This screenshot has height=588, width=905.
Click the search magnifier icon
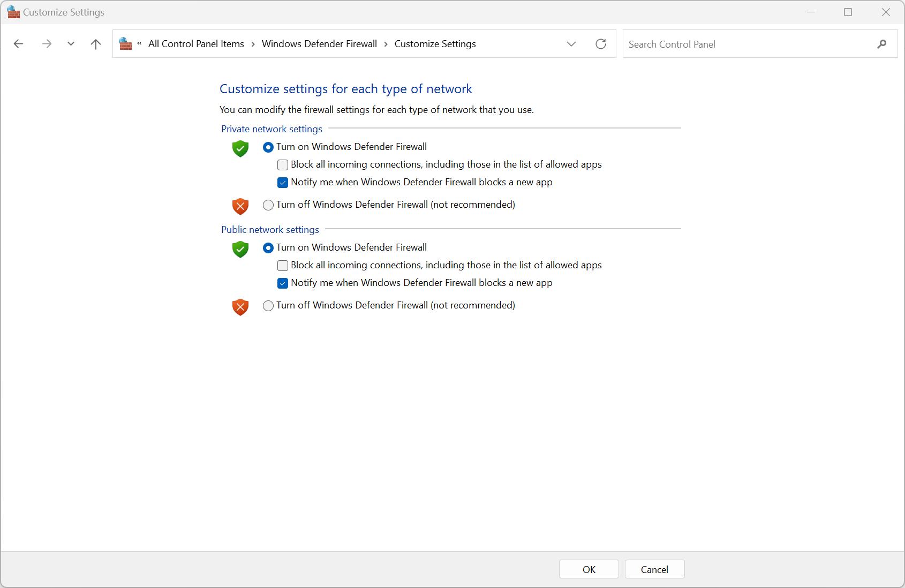click(x=882, y=44)
